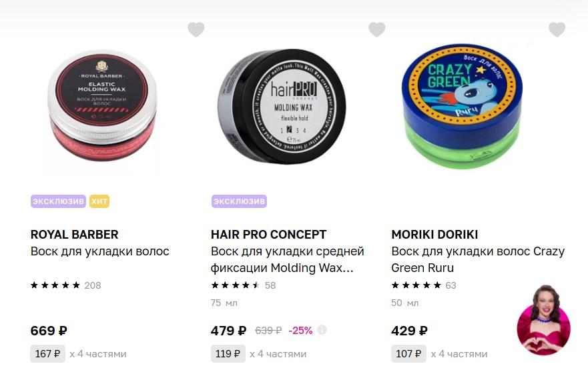Favorite the Moriki Doriki Crazy Green wax
This screenshot has width=588, height=374.
(557, 29)
